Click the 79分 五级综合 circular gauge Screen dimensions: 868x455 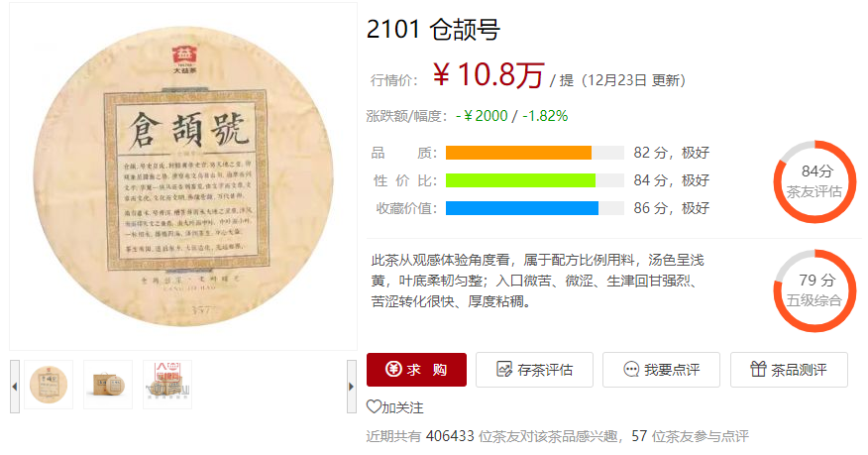point(814,290)
